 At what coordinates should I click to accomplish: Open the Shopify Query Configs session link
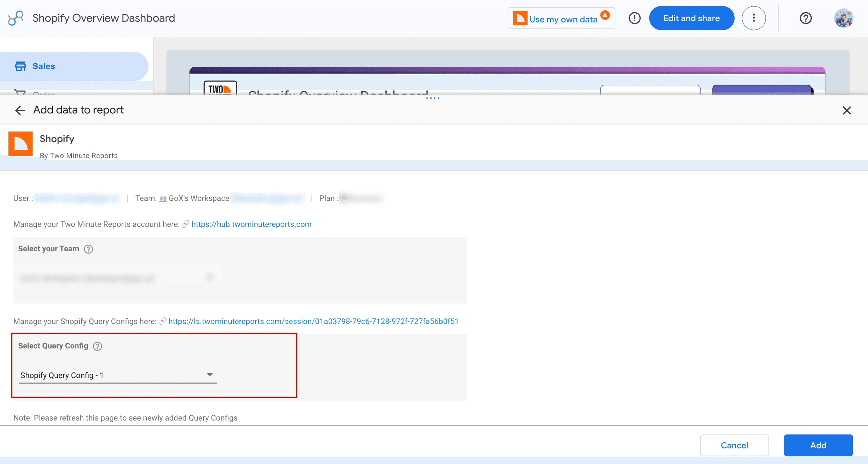tap(313, 322)
